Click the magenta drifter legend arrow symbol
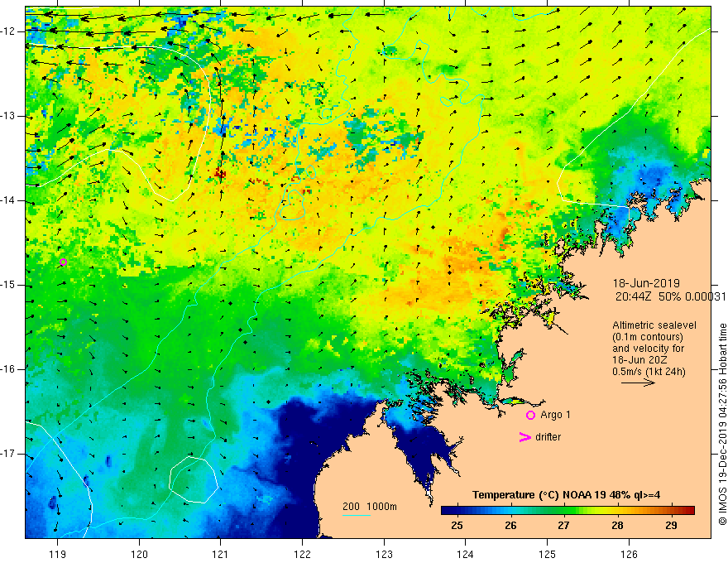728x563 pixels. tap(524, 437)
